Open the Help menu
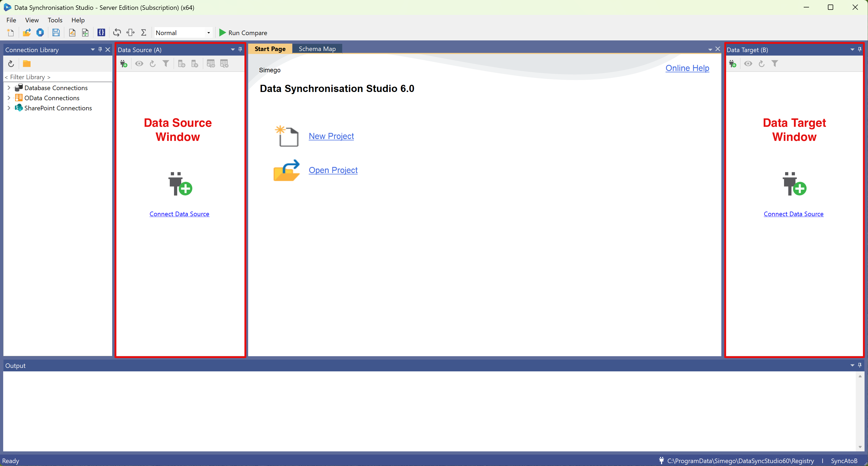The image size is (868, 466). click(x=78, y=20)
